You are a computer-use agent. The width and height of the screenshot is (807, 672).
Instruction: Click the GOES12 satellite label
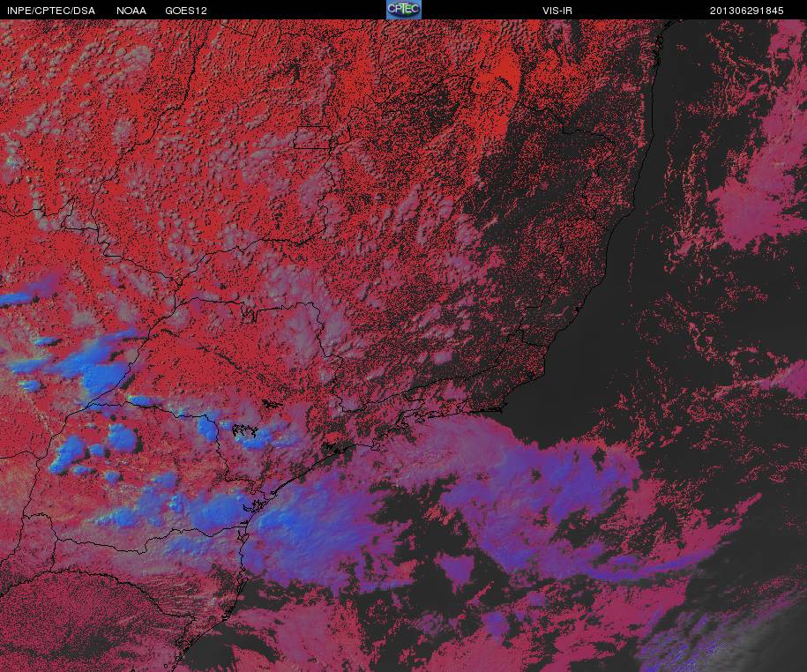pyautogui.click(x=186, y=11)
